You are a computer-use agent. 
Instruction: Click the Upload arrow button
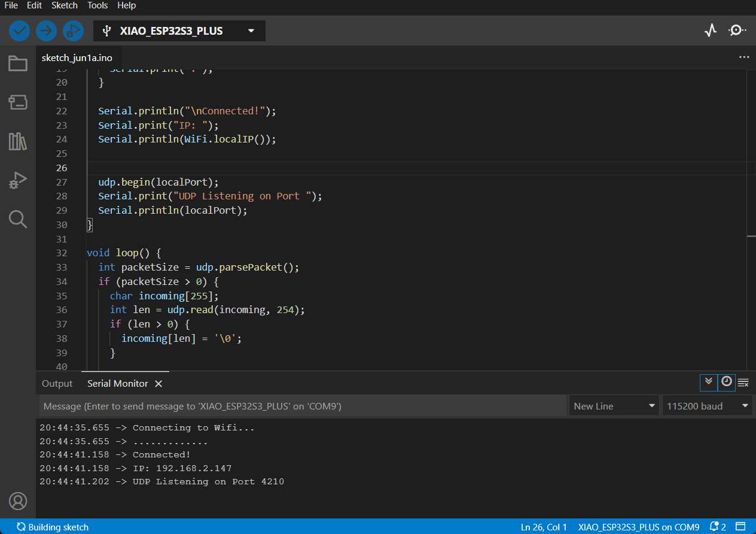[46, 31]
